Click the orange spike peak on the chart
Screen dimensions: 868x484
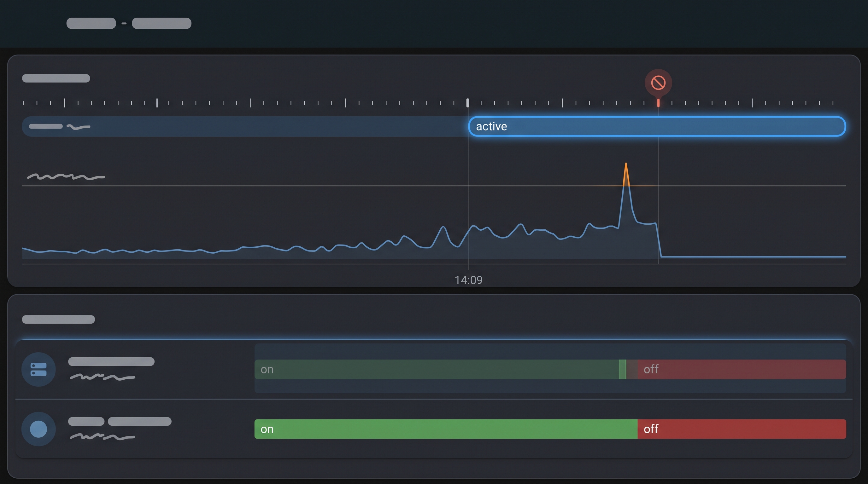point(626,174)
